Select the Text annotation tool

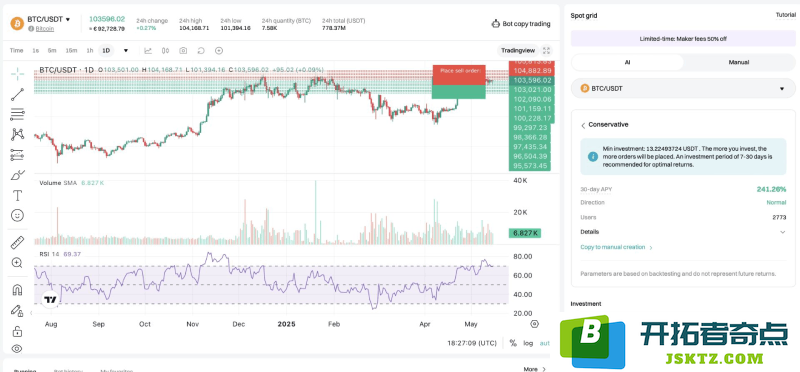point(17,195)
